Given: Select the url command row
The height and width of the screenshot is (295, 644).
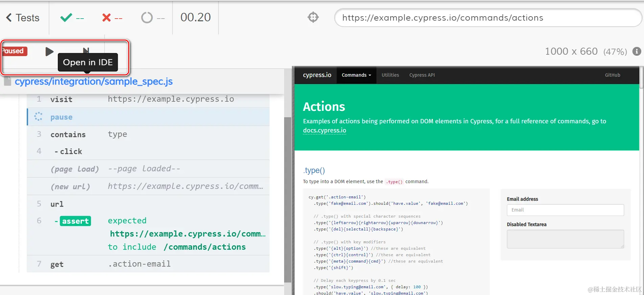Looking at the screenshot, I should [148, 204].
